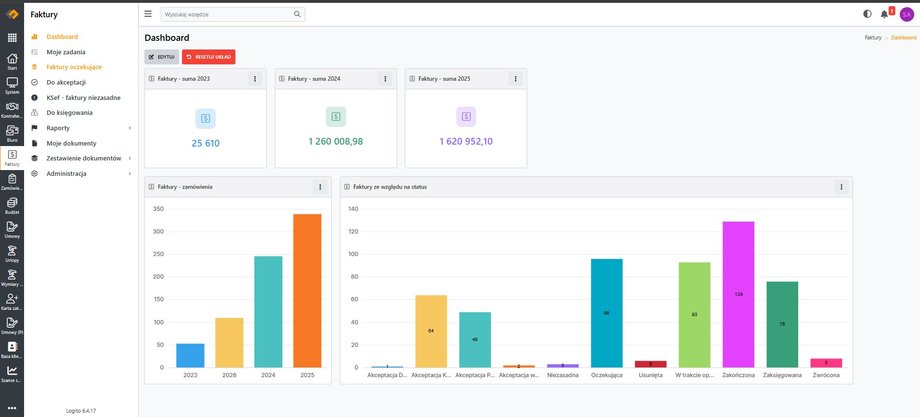Open the user avatar profile menu
The image size is (920, 417).
tap(906, 14)
